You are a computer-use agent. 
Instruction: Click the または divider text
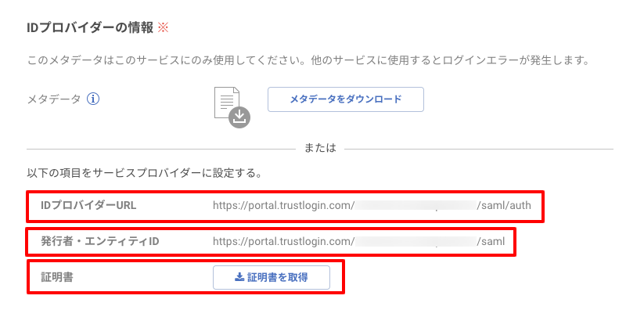320,148
